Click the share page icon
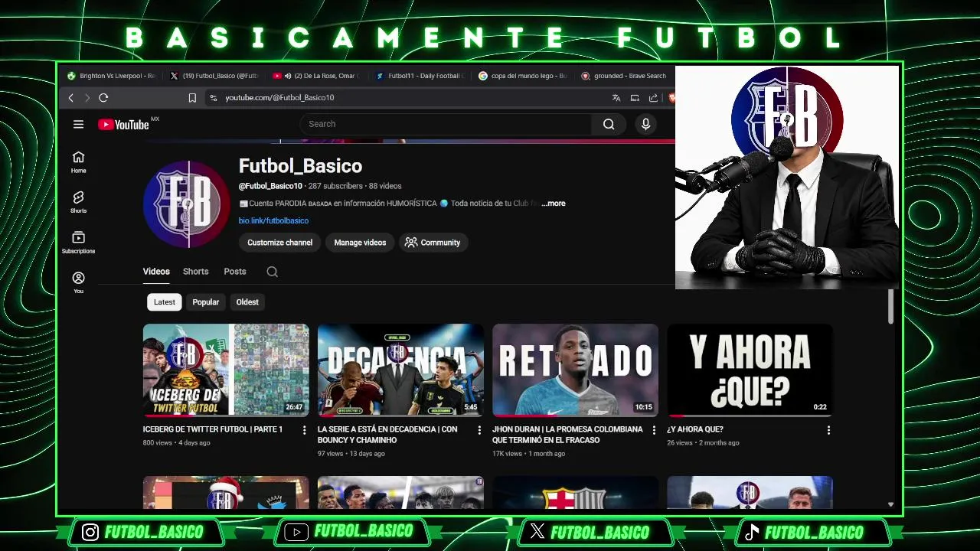Viewport: 980px width, 551px height. click(x=653, y=98)
